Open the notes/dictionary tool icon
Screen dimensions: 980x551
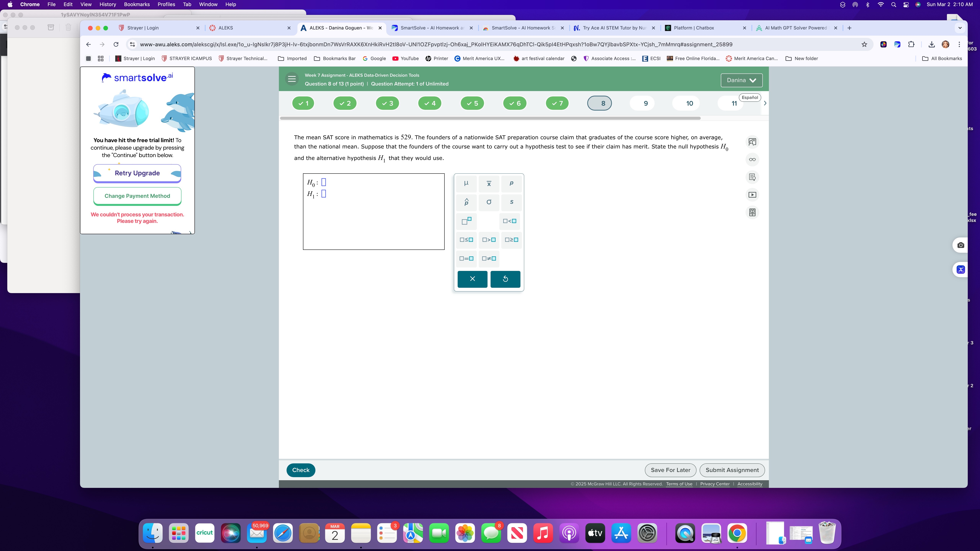[x=752, y=177]
